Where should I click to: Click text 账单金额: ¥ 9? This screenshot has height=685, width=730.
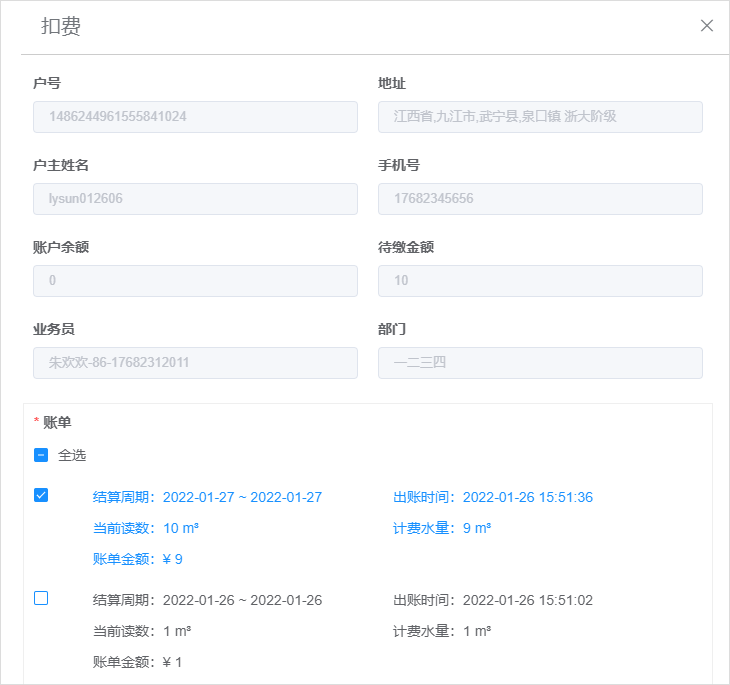click(137, 559)
